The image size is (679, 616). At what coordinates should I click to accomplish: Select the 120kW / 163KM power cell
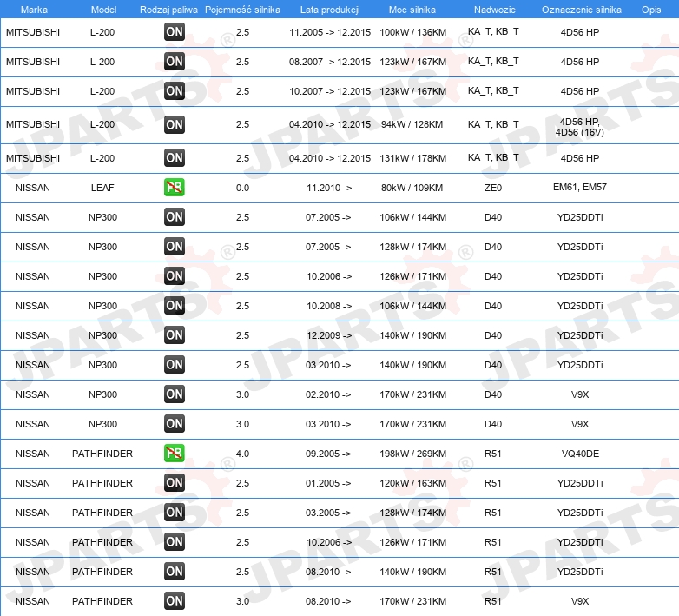[x=412, y=483]
